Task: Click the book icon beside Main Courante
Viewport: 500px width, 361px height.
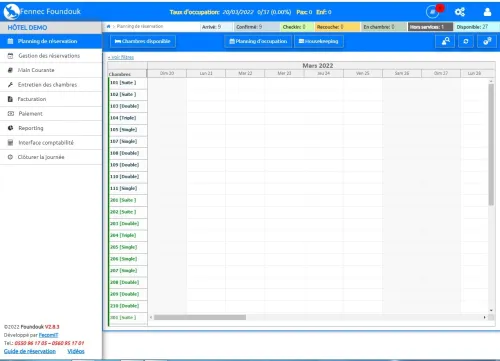Action: point(10,70)
